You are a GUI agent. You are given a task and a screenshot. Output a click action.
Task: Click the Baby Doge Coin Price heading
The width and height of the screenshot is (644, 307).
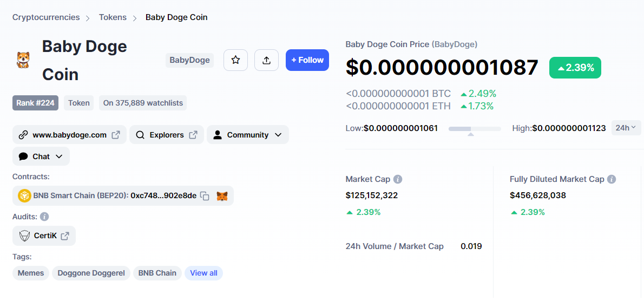click(411, 44)
